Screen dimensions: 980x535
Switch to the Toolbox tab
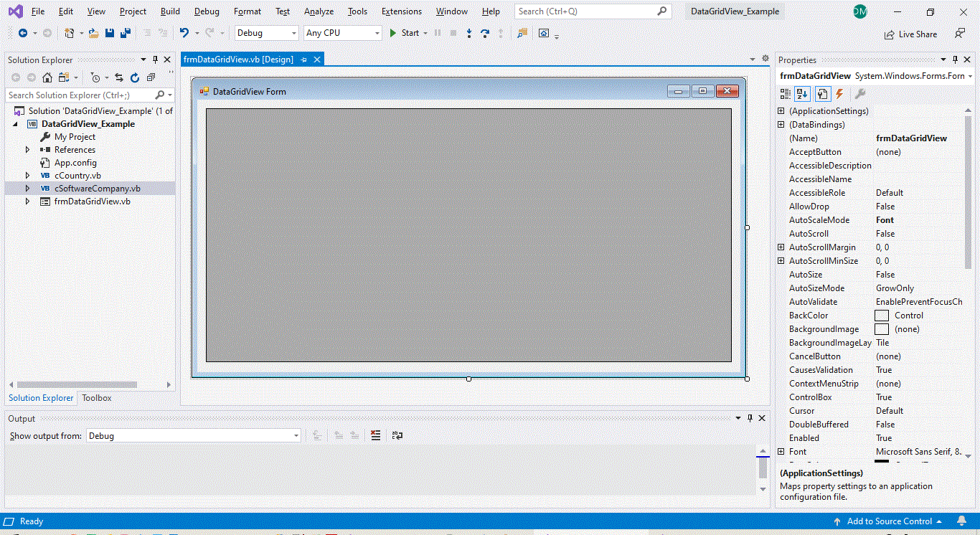(96, 398)
